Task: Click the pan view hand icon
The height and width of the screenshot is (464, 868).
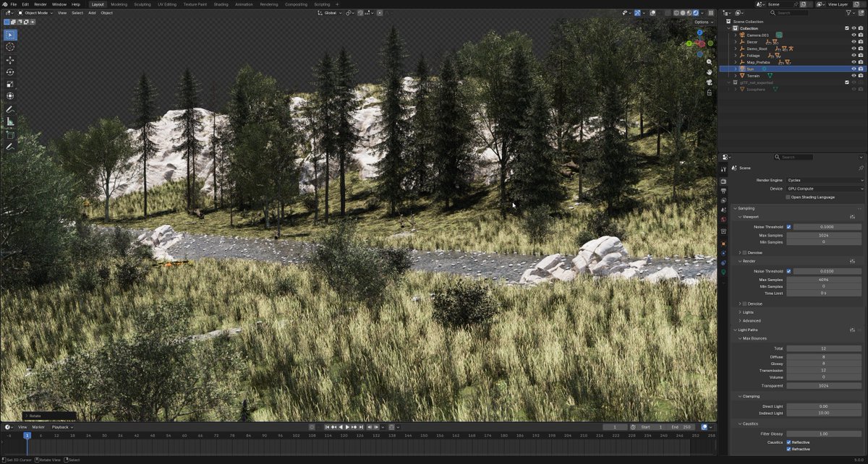Action: click(x=710, y=72)
